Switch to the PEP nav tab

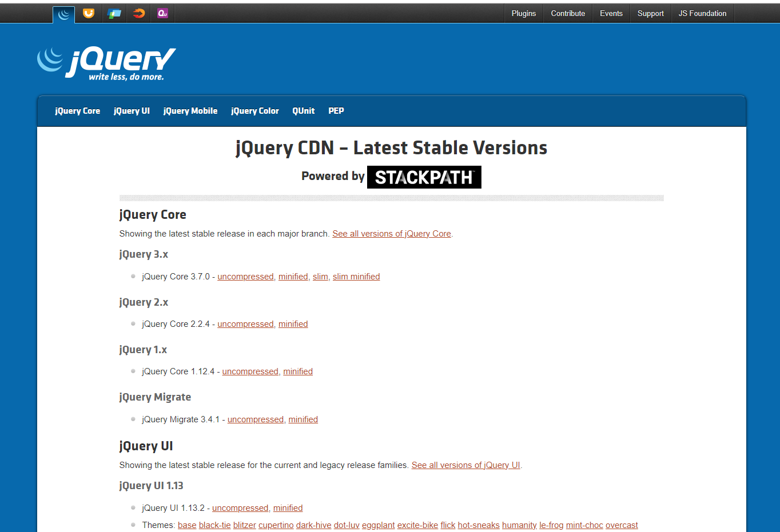(x=336, y=111)
